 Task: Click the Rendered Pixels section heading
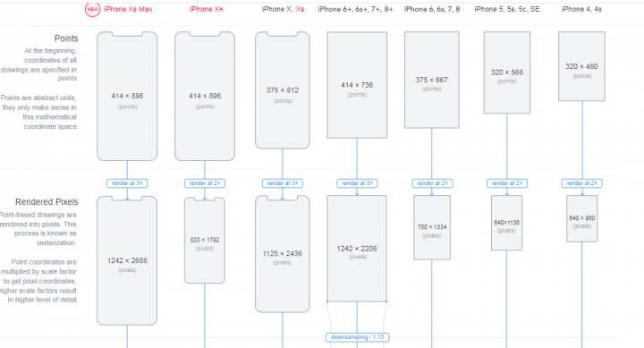(47, 202)
